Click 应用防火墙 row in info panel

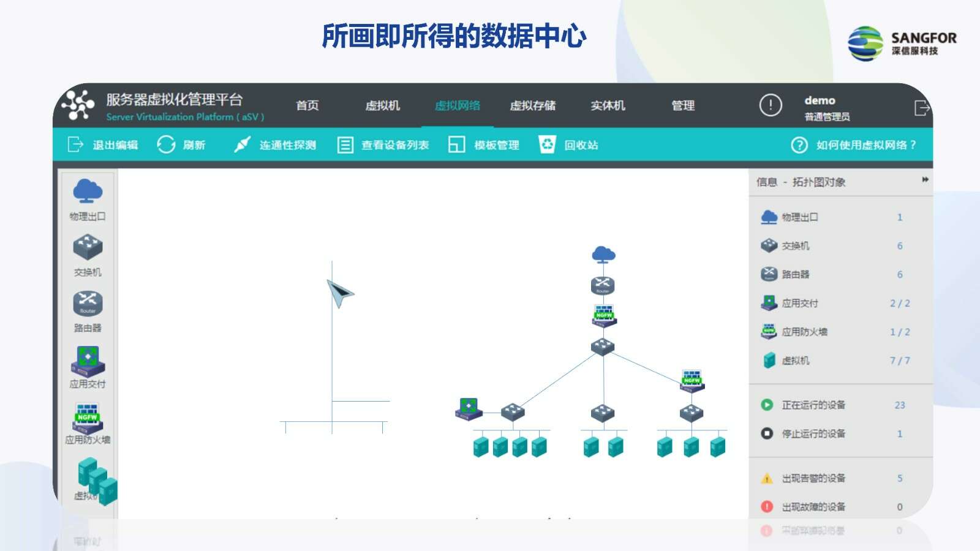840,332
